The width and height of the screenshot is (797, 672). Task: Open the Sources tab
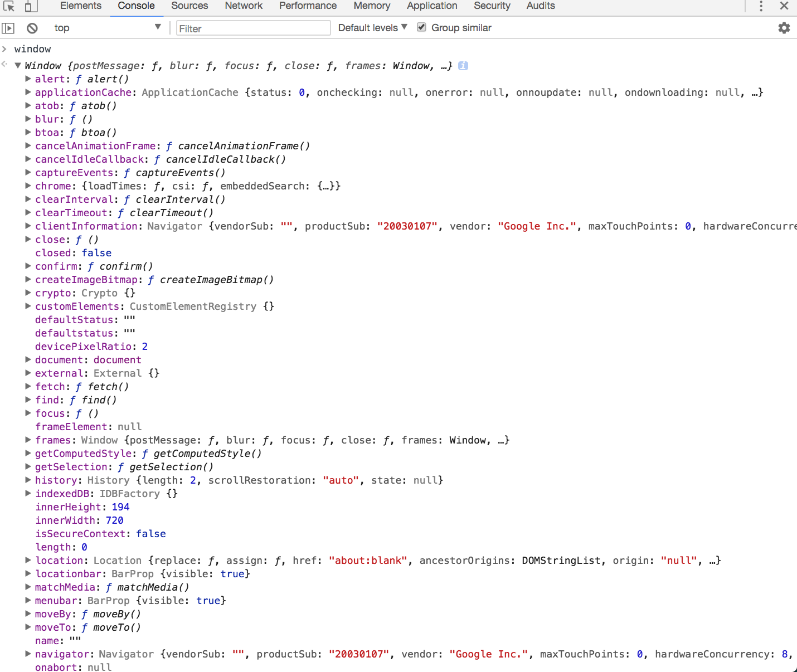[189, 6]
